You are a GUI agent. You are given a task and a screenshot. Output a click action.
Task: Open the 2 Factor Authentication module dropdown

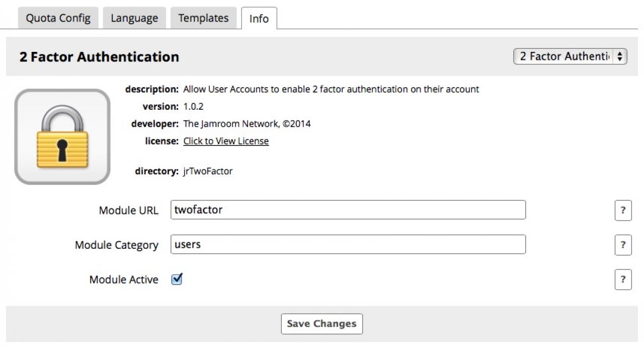coord(570,56)
